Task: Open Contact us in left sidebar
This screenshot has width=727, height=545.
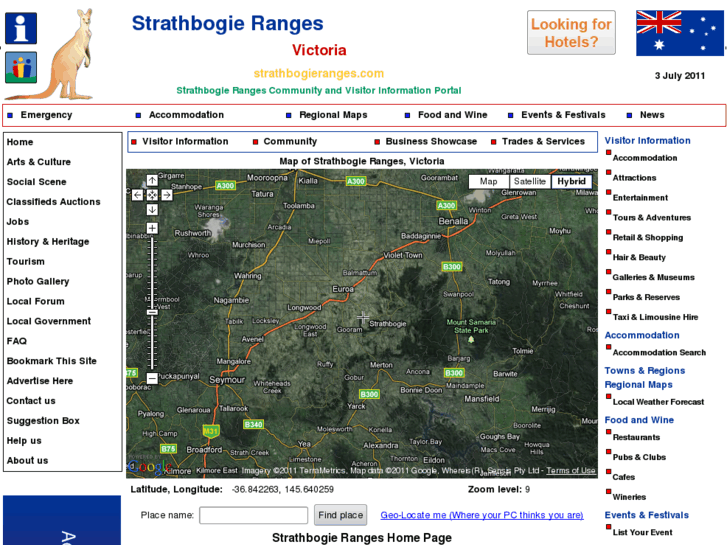Action: point(31,401)
